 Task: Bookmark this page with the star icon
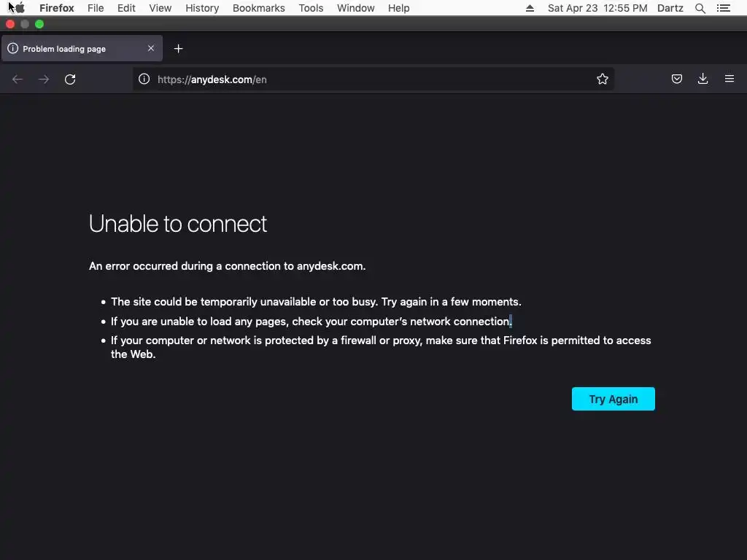[x=602, y=79]
